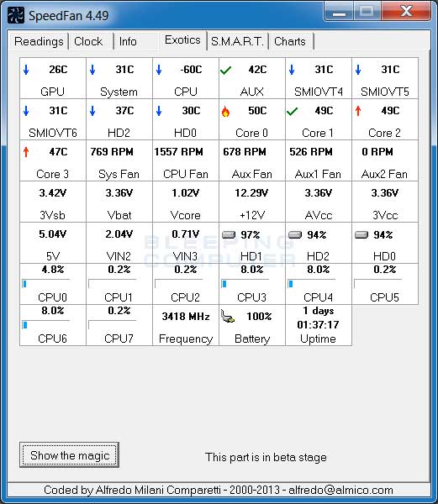Open the Readings tab

coord(39,41)
